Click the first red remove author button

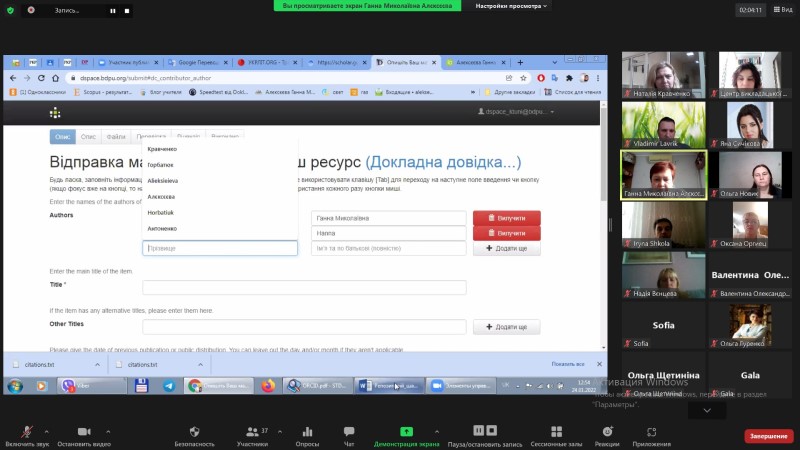click(506, 217)
